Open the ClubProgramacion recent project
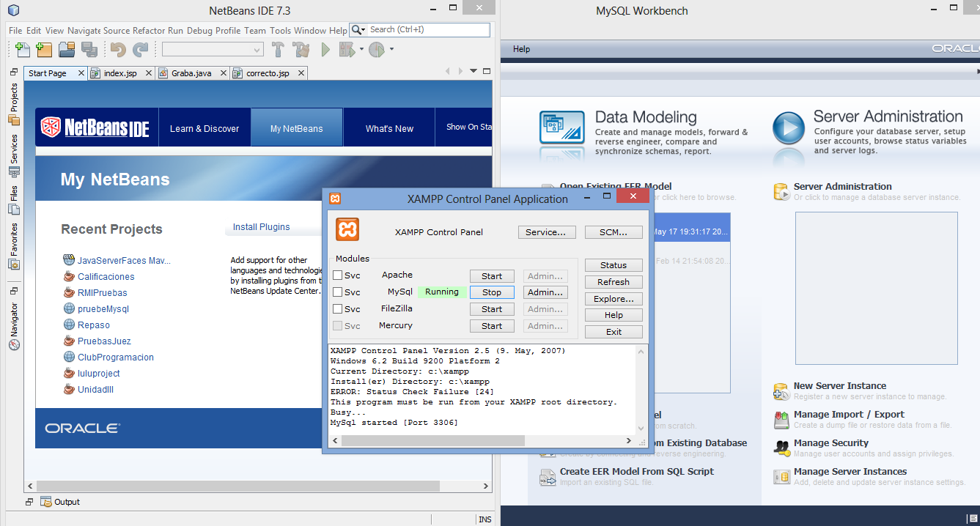 pos(116,358)
